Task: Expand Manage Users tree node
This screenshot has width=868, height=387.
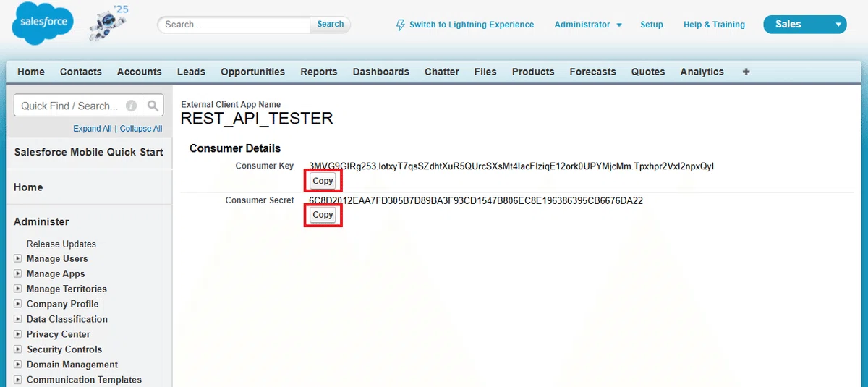Action: (18, 258)
